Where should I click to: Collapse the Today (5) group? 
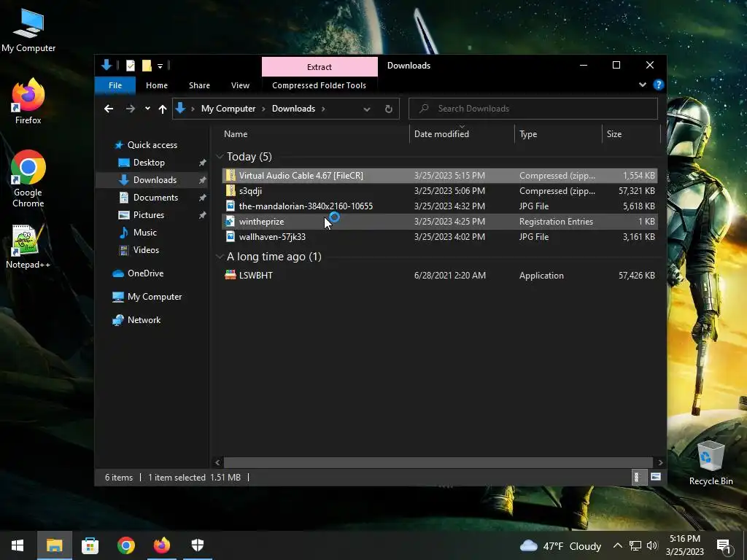click(220, 157)
